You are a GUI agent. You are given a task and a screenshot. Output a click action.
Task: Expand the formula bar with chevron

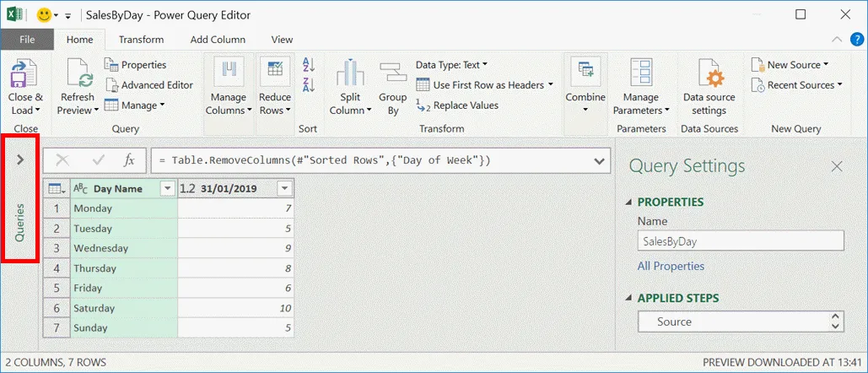point(600,160)
